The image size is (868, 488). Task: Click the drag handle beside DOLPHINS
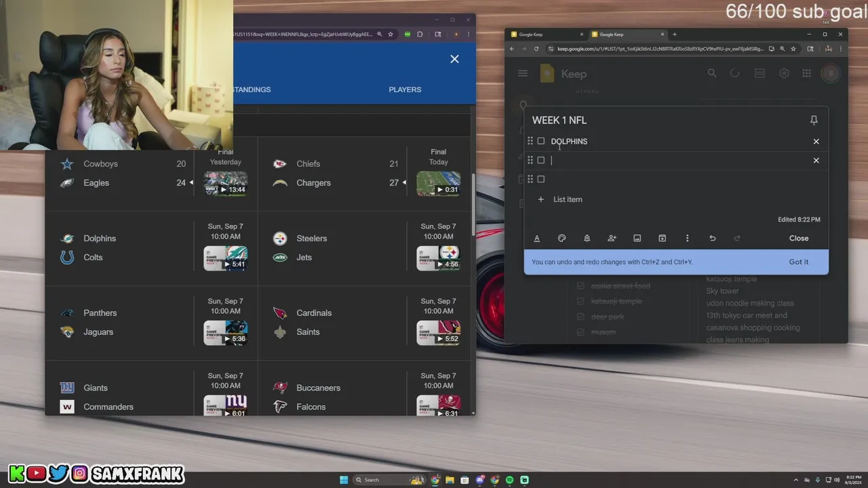tap(530, 141)
